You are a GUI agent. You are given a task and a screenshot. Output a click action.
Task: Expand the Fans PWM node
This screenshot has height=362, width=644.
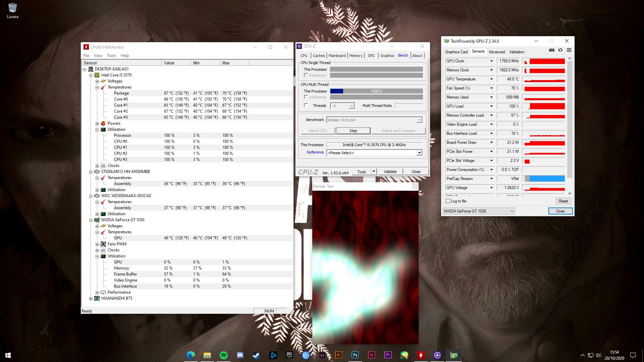(x=97, y=244)
